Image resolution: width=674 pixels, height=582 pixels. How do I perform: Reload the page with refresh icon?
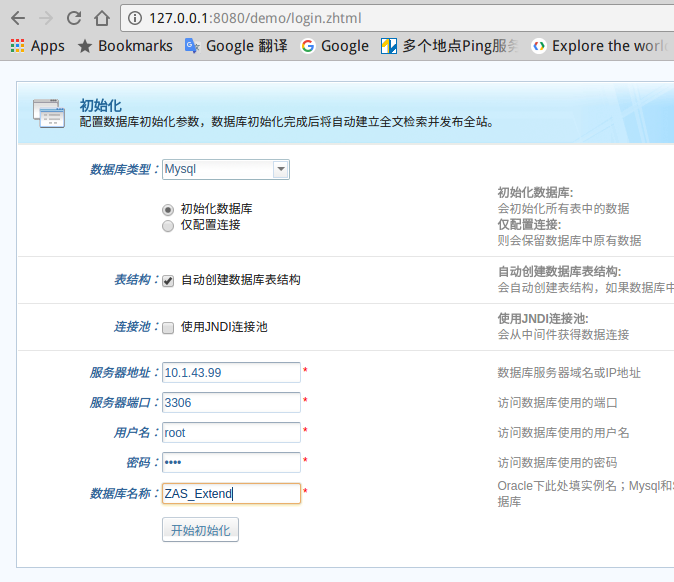[74, 17]
